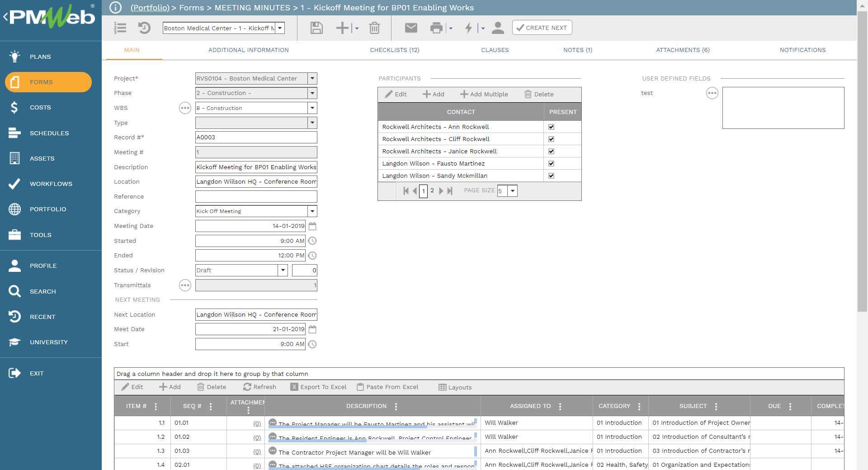The width and height of the screenshot is (868, 470).
Task: Click into the Reference input field
Action: coord(256,197)
